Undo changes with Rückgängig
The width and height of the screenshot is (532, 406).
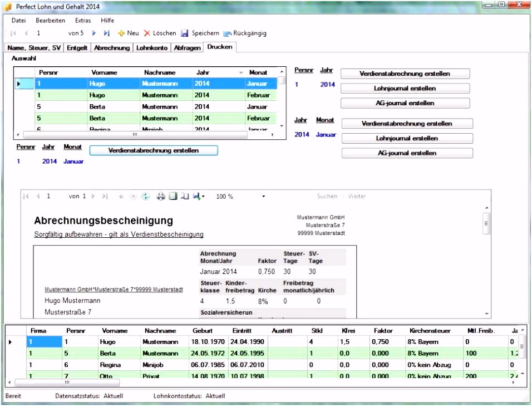245,33
